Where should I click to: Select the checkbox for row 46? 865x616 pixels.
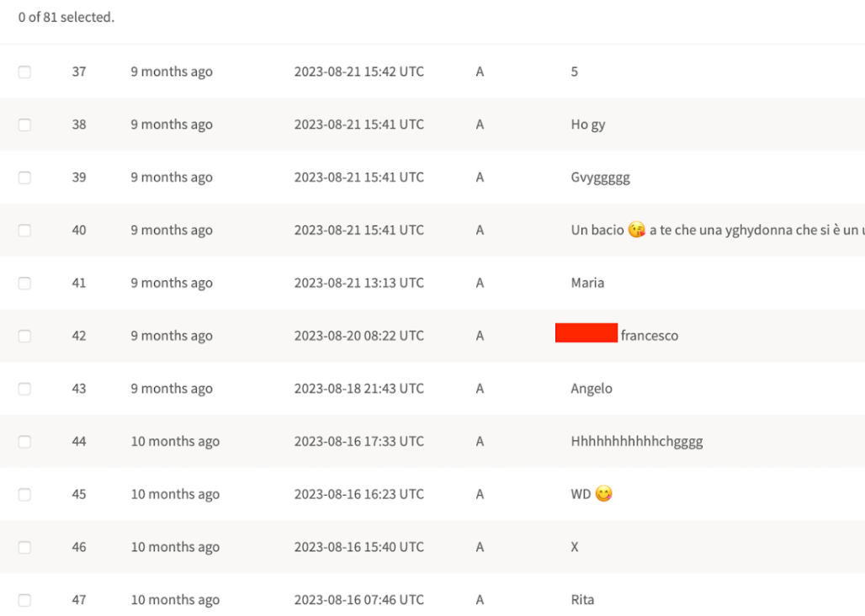(x=24, y=546)
